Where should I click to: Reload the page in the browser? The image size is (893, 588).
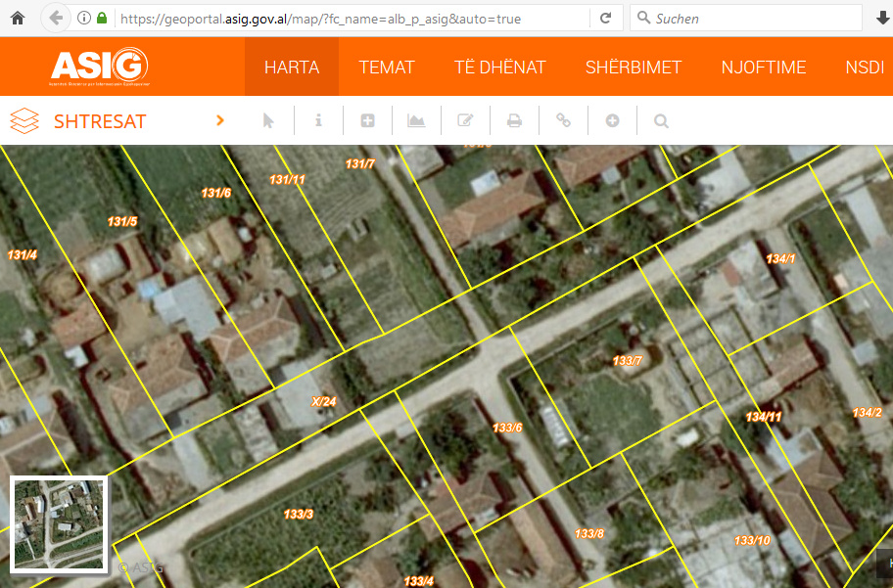606,19
